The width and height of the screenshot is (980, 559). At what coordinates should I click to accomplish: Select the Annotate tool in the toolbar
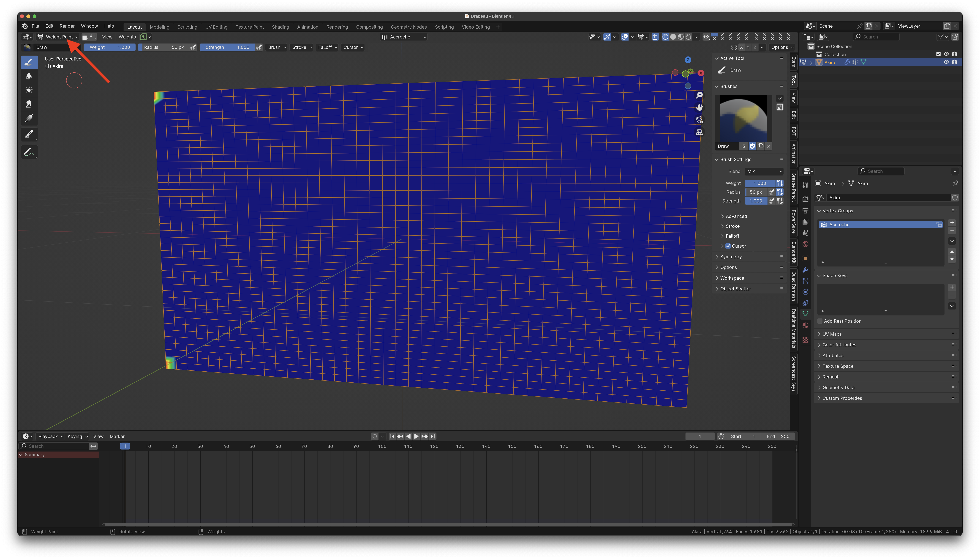(29, 152)
